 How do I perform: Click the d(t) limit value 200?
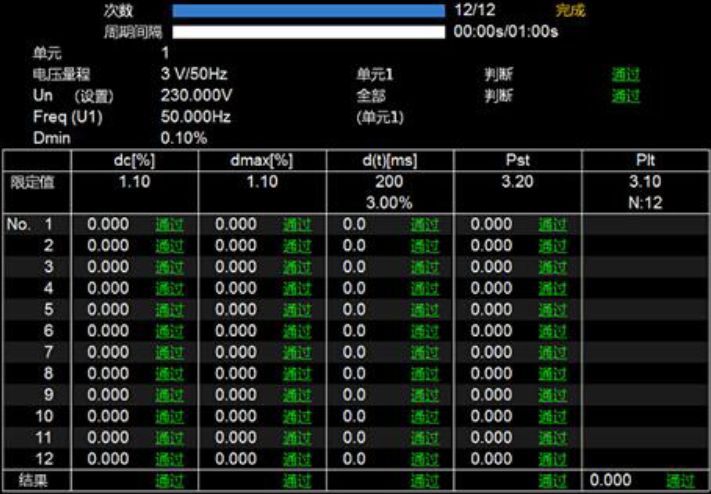pos(391,183)
